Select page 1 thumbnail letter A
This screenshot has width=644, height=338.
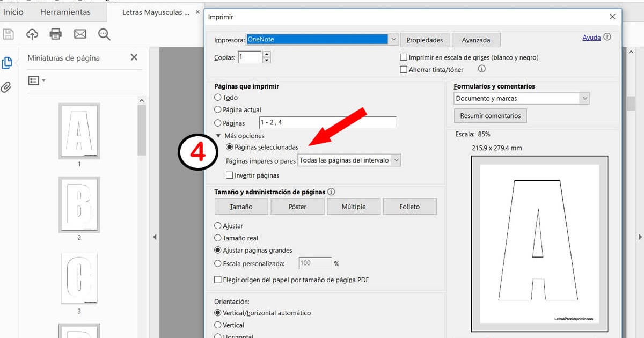[x=79, y=131]
